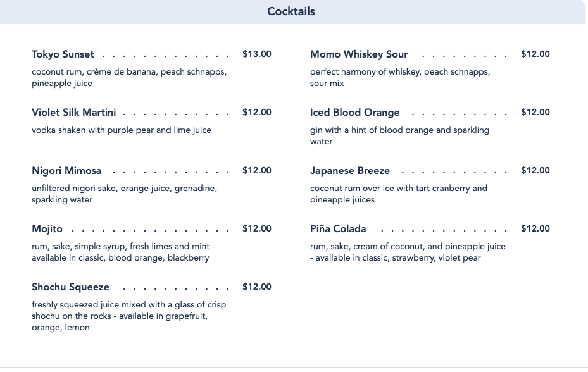Click the Shochu Squeeze $12.00 price

256,287
